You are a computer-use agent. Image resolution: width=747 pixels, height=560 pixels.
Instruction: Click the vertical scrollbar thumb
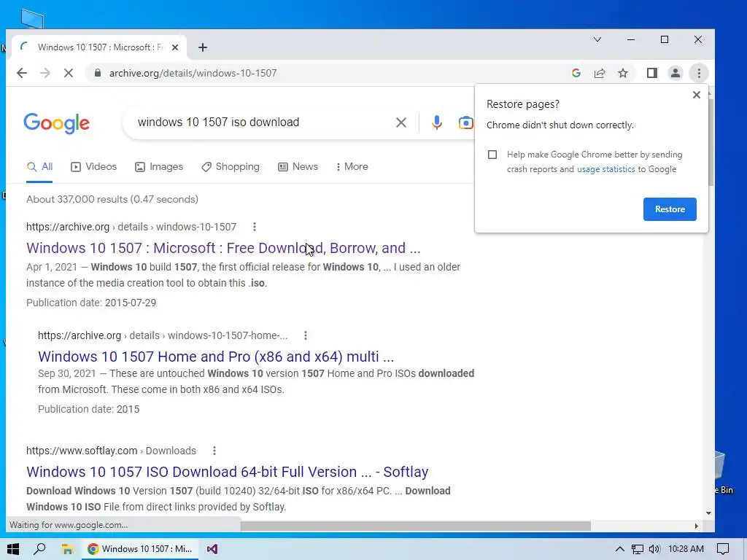pyautogui.click(x=711, y=142)
